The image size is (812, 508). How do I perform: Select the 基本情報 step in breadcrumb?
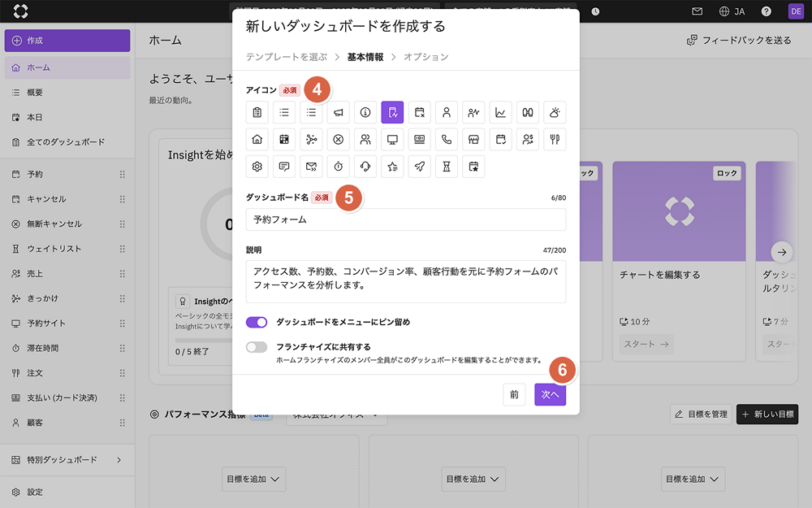[365, 57]
